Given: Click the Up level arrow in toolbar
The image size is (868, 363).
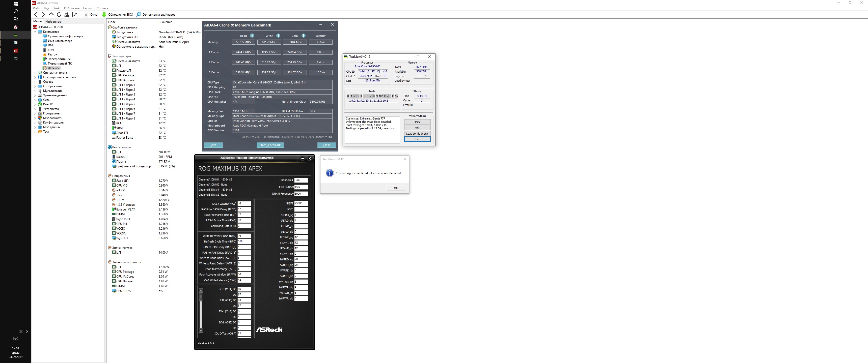Looking at the screenshot, I should coord(51,14).
